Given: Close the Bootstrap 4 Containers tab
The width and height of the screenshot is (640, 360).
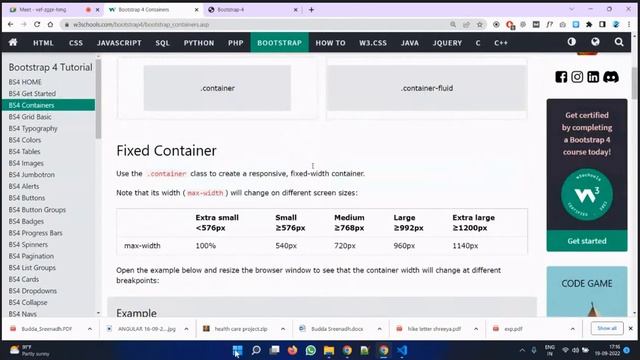Looking at the screenshot, I should pyautogui.click(x=196, y=9).
